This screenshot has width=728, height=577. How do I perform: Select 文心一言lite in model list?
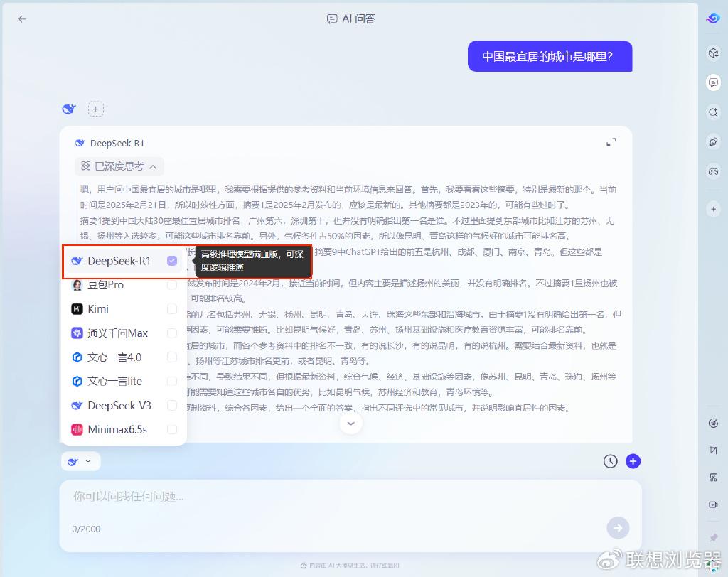(124, 381)
